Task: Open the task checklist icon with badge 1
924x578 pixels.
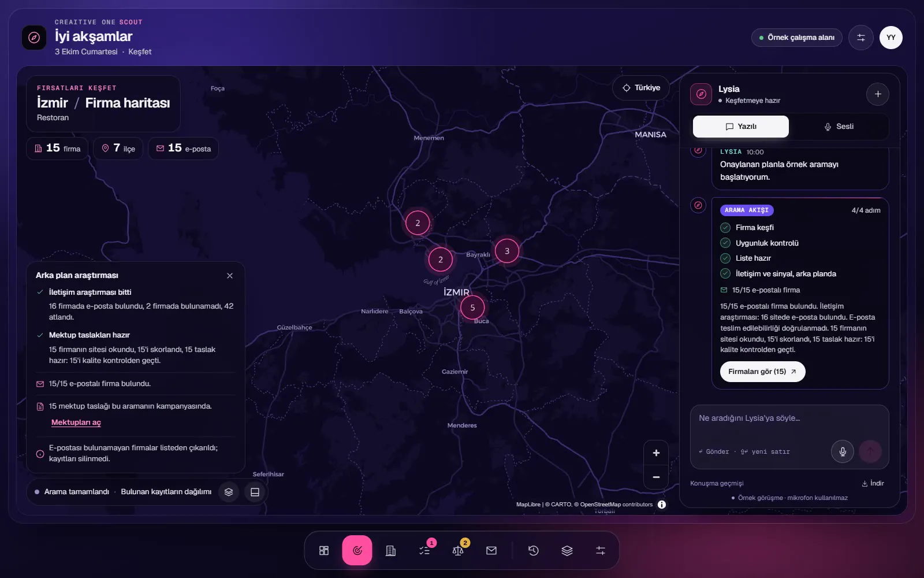Action: (424, 550)
